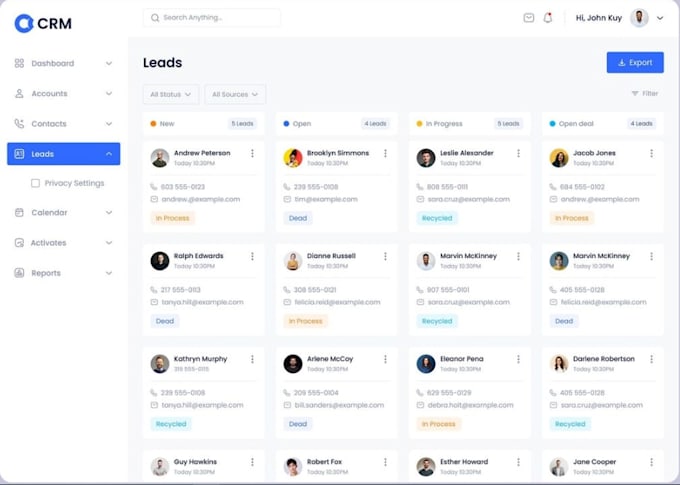Screen dimensions: 680x485
Task: Open Kathryn Murphy card options menu
Action: 252,359
